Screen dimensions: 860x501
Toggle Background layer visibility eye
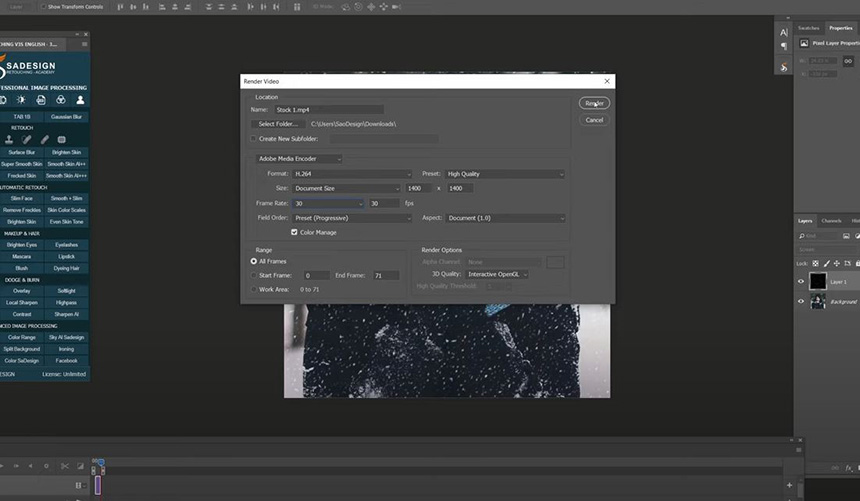[801, 301]
